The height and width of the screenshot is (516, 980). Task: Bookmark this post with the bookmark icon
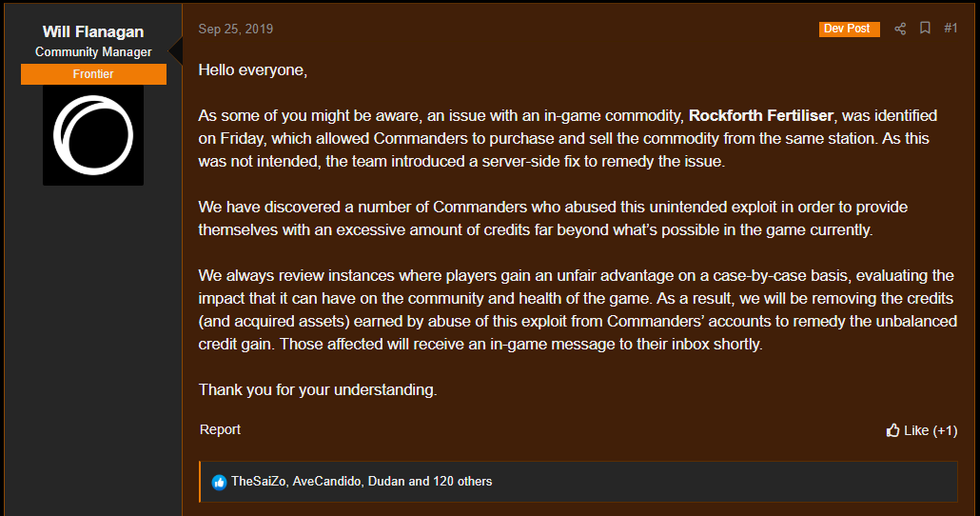[925, 29]
